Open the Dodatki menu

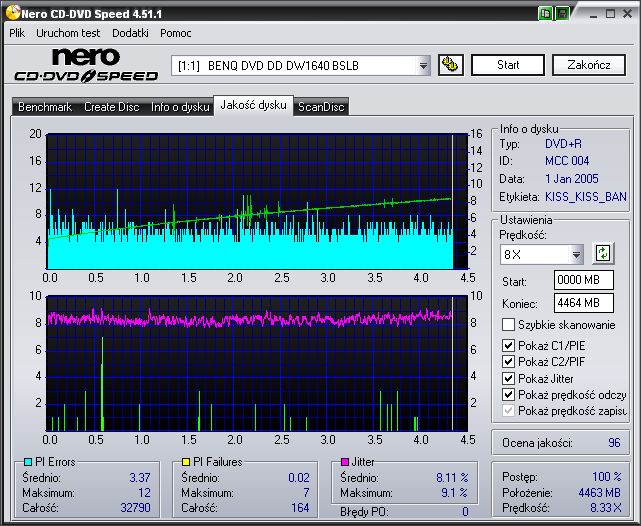130,33
